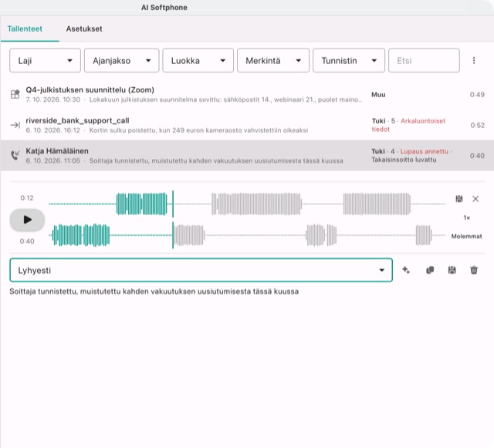The width and height of the screenshot is (494, 448).
Task: Click the Lupaus annettu tag
Action: pos(424,151)
